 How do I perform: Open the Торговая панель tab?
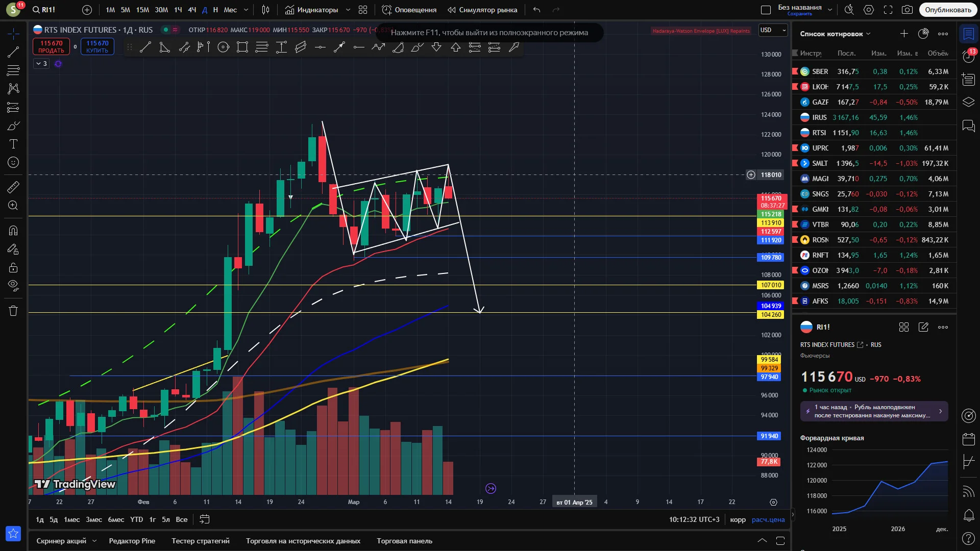[x=405, y=541]
